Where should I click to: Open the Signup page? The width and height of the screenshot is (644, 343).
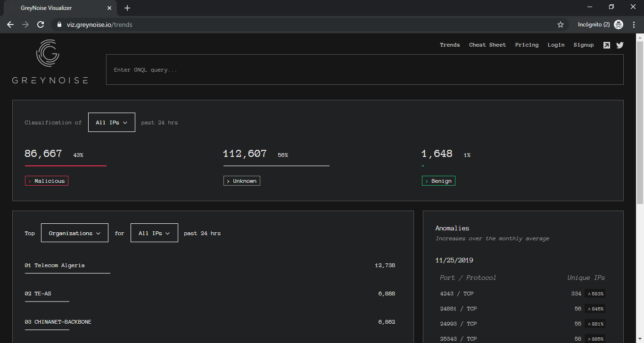point(584,45)
